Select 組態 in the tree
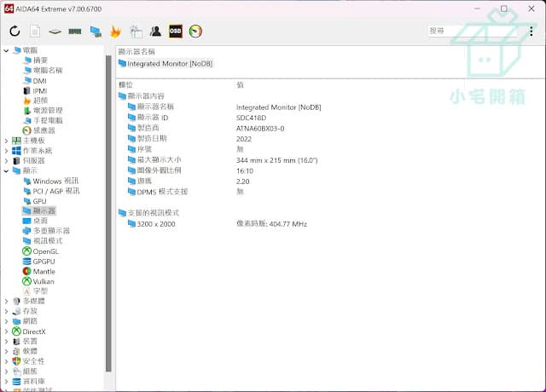The width and height of the screenshot is (546, 392). 25,372
